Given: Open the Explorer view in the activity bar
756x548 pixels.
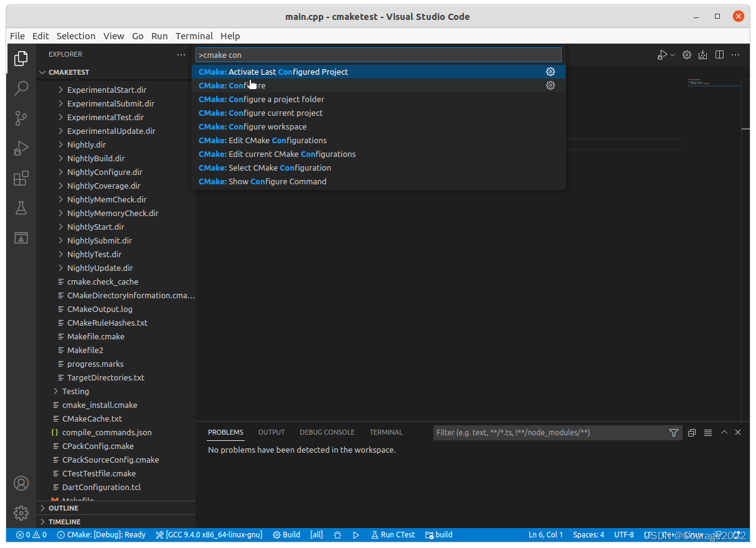Looking at the screenshot, I should point(21,59).
